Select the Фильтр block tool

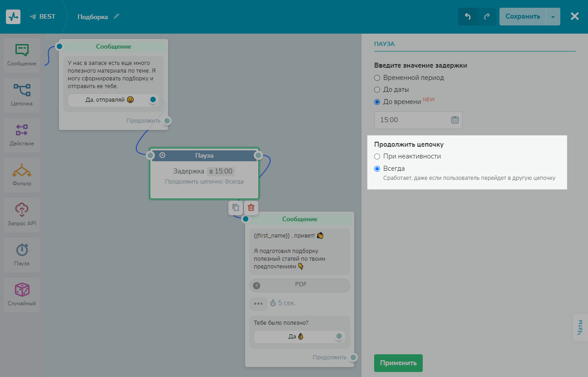point(22,174)
